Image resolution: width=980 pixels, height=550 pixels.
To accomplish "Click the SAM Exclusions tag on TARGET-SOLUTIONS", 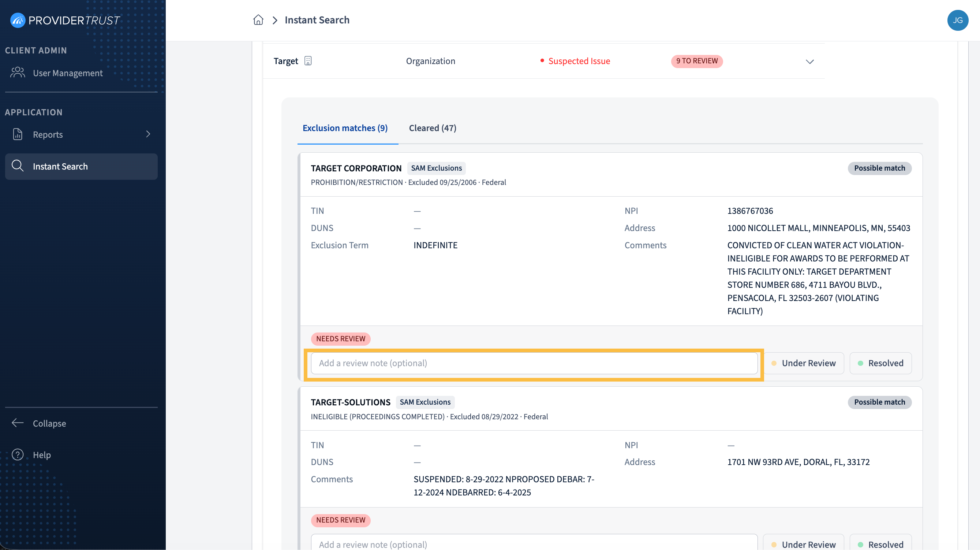I will (425, 402).
